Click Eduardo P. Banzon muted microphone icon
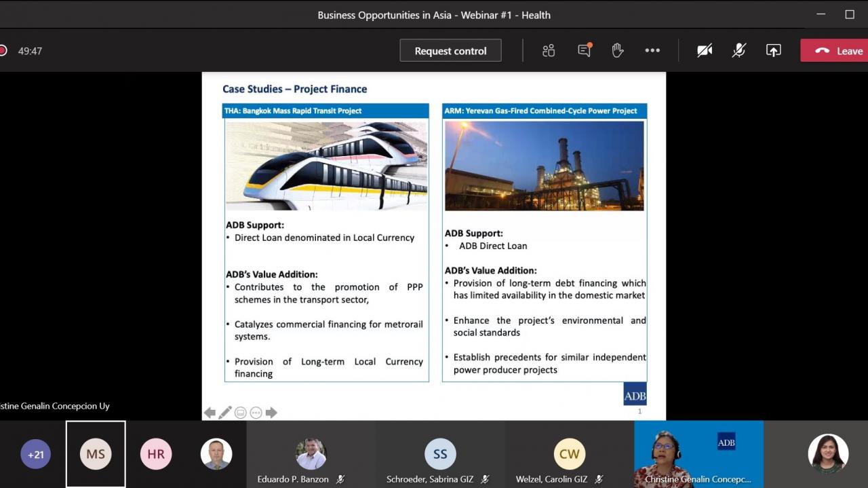868x488 pixels. tap(340, 479)
